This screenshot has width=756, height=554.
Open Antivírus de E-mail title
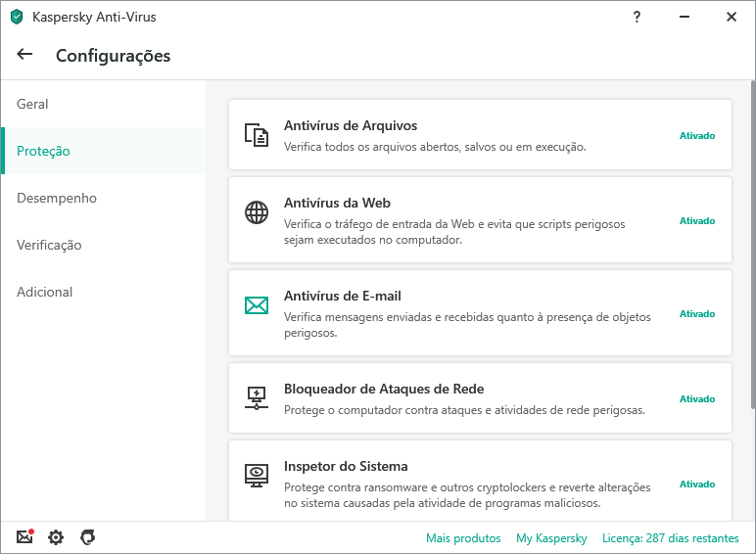343,296
